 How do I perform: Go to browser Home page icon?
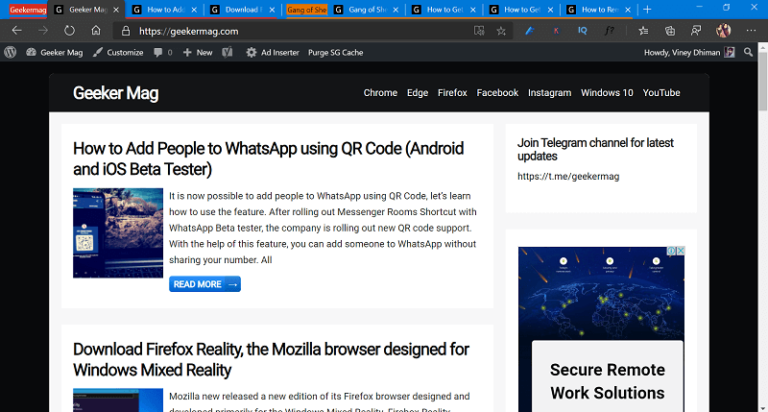(x=96, y=31)
